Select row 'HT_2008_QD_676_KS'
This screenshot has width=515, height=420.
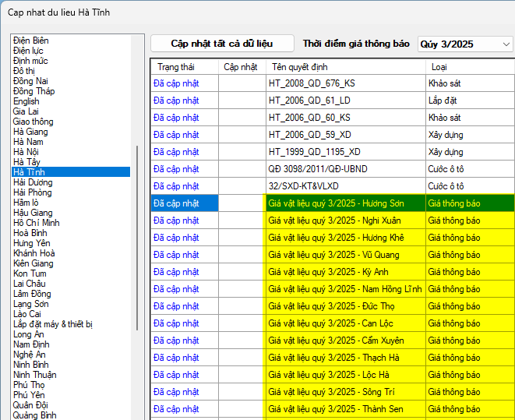point(309,83)
